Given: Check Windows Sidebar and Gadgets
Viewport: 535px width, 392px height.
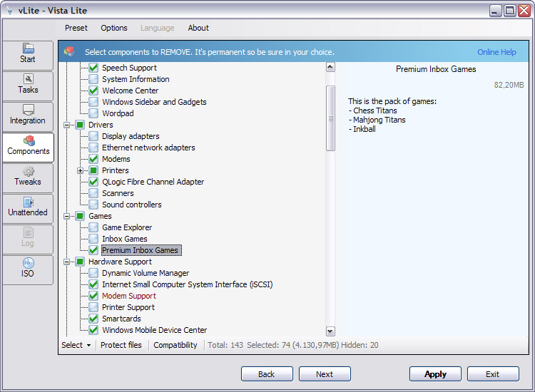Looking at the screenshot, I should (x=93, y=102).
